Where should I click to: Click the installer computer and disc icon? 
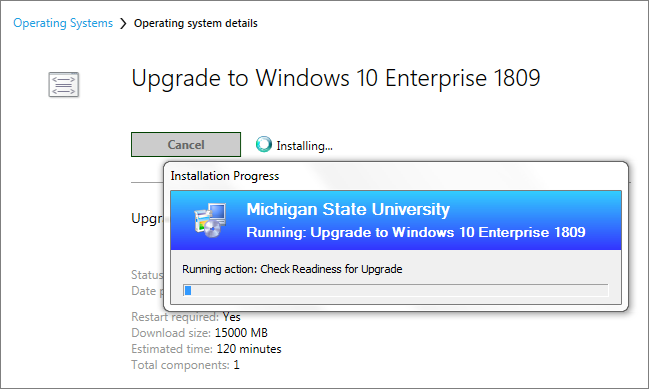pyautogui.click(x=210, y=220)
